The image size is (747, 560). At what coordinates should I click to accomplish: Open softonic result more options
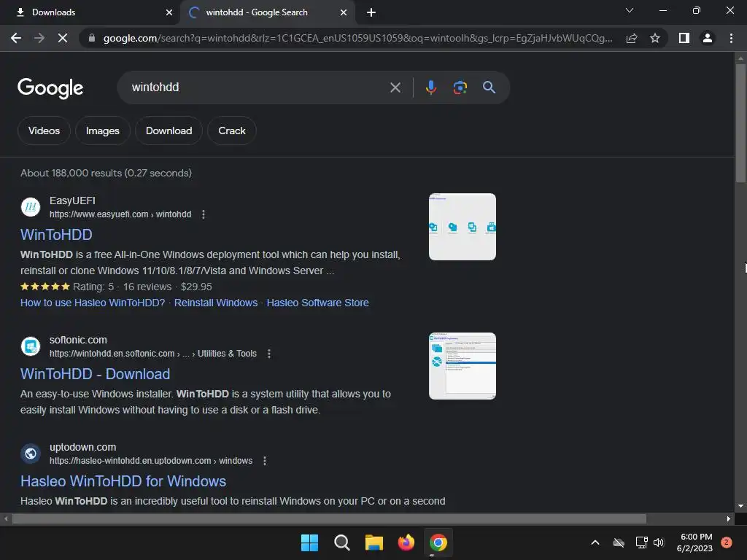click(269, 354)
